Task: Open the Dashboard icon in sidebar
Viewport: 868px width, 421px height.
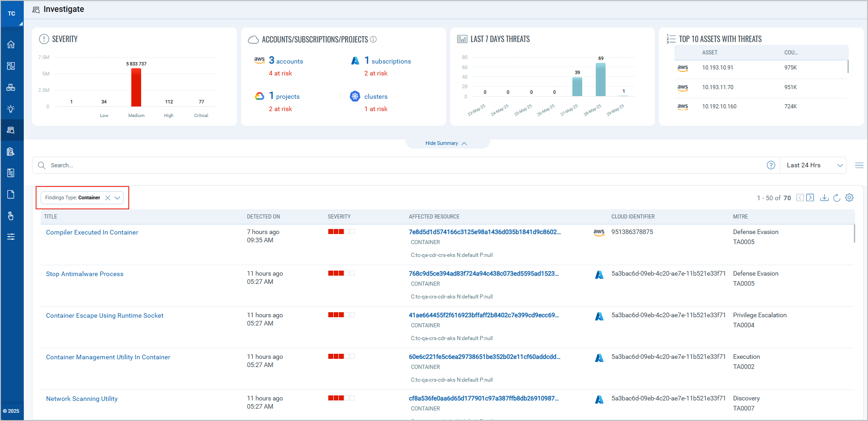Action: click(11, 66)
